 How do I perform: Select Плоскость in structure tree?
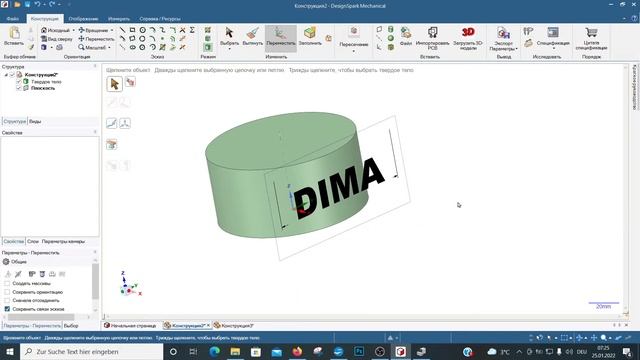click(43, 88)
